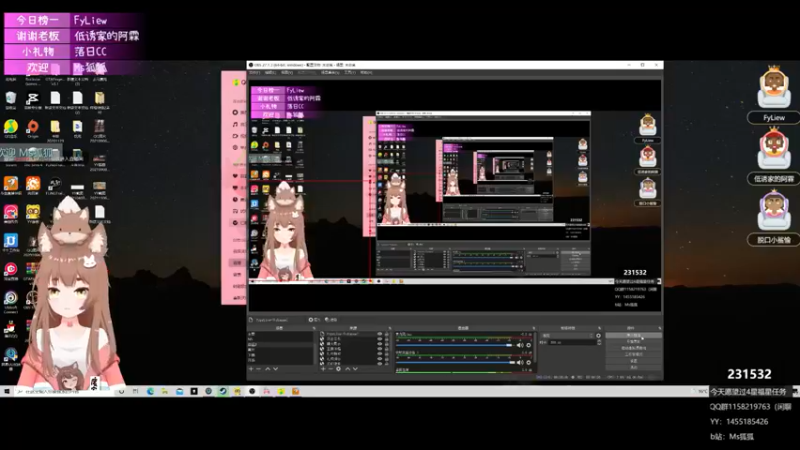Toggle visibility of the topmost source in Sources
This screenshot has height=450, width=800.
pos(380,334)
